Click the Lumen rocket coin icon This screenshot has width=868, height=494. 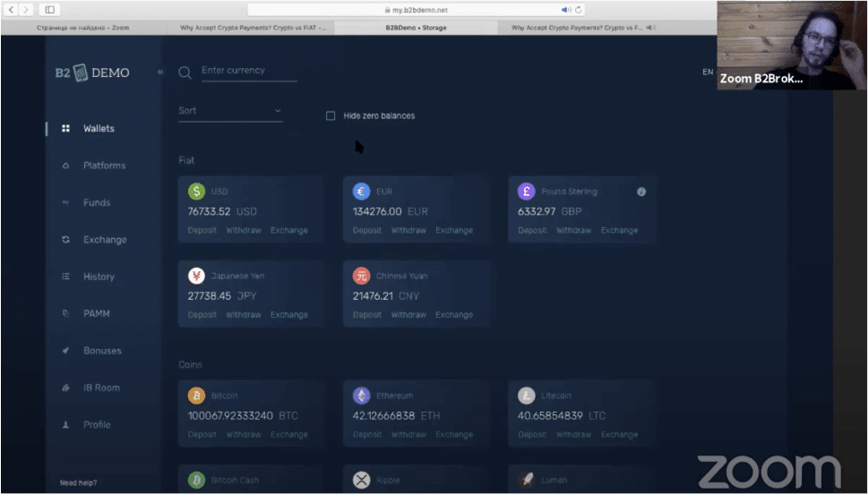point(527,480)
